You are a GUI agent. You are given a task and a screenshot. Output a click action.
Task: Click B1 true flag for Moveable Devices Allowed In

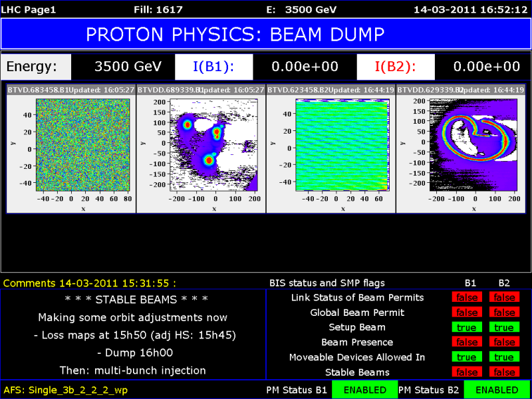[467, 357]
